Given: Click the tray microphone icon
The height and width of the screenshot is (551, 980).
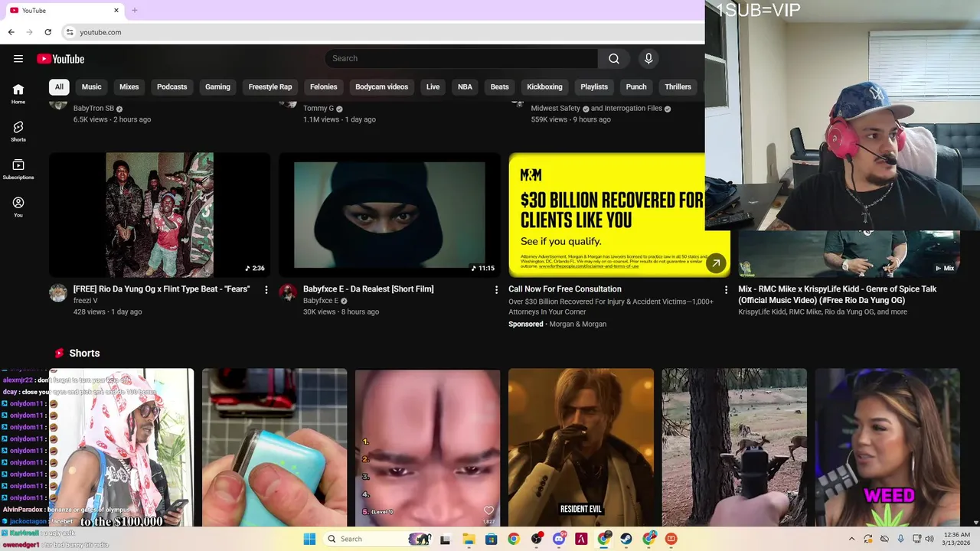Looking at the screenshot, I should point(900,539).
